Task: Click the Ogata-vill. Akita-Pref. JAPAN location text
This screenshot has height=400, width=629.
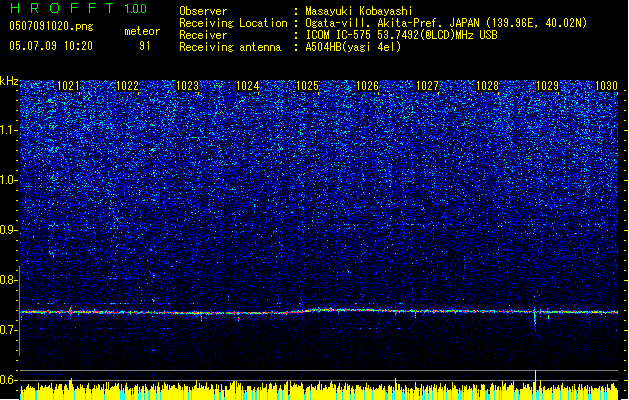Action: tap(446, 23)
